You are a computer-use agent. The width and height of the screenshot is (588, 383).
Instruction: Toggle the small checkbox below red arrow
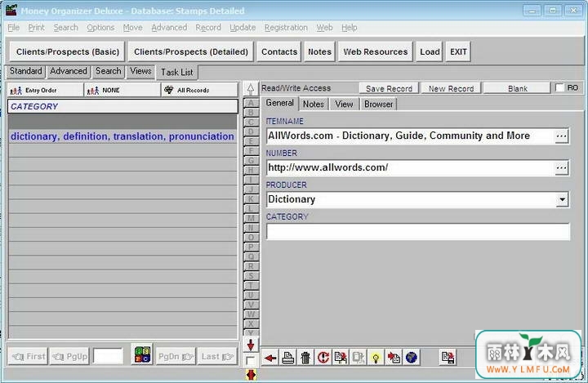250,361
